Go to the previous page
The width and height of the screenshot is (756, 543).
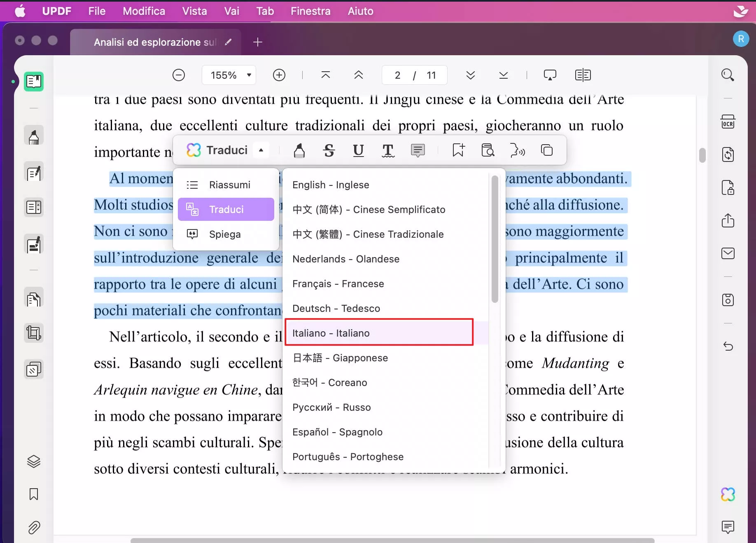[359, 75]
